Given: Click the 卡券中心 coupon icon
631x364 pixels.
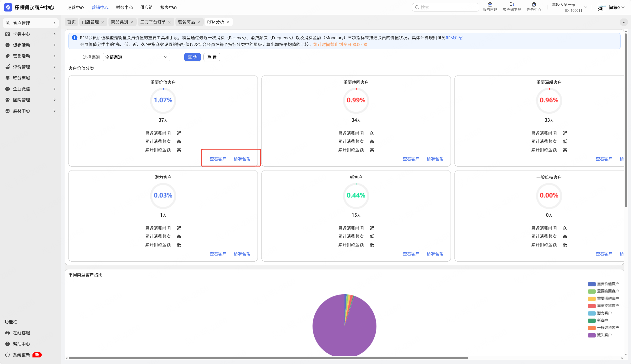Looking at the screenshot, I should pyautogui.click(x=7, y=34).
